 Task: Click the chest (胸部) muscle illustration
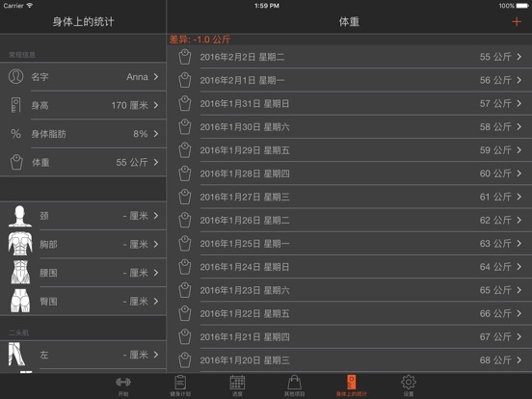coord(20,244)
